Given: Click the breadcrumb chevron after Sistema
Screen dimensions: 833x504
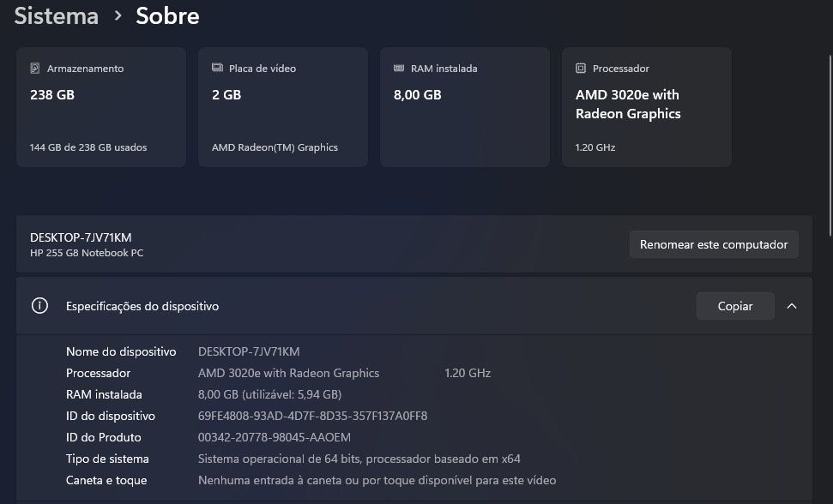Looking at the screenshot, I should (118, 16).
